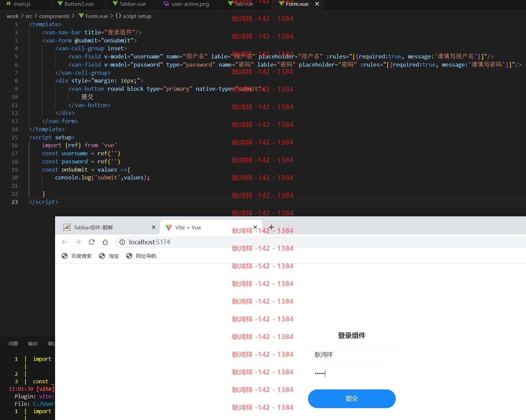Viewport: 526px width, 420px height.
Task: Click the '</script>' closing tag
Action: (x=44, y=202)
